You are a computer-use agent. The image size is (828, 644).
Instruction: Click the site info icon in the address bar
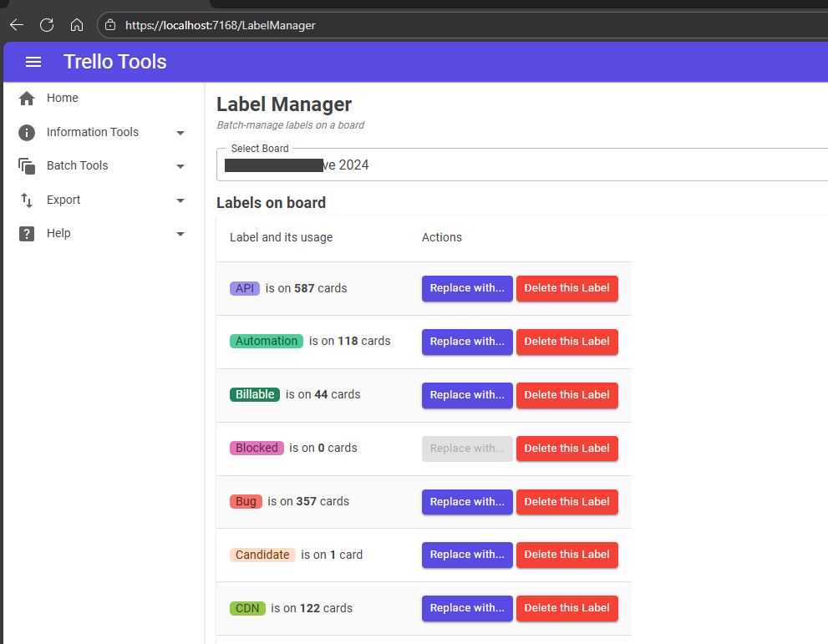click(x=109, y=25)
